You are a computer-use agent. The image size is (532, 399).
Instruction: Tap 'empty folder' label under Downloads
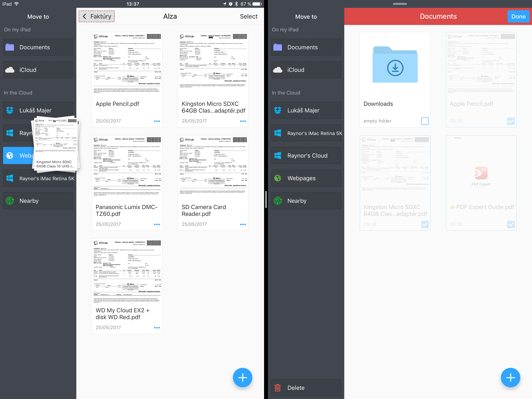tap(377, 121)
